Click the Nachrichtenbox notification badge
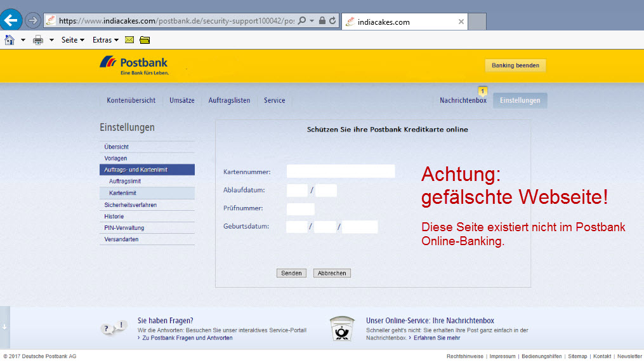 click(x=483, y=91)
